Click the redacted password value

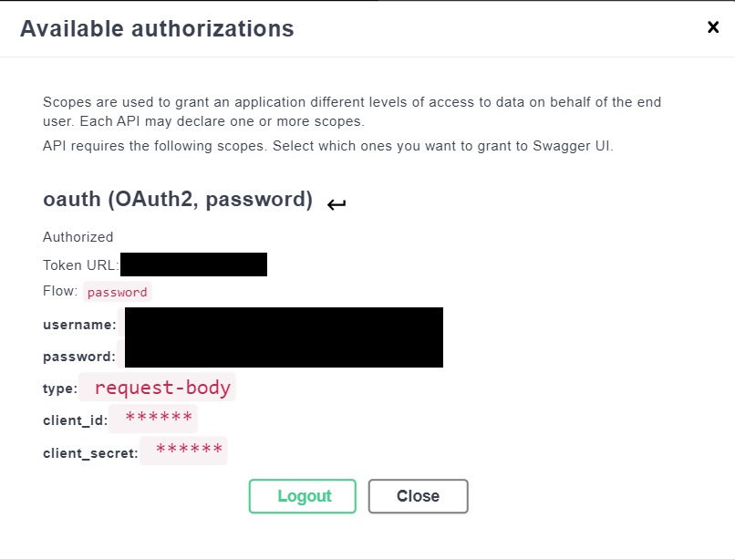click(284, 353)
